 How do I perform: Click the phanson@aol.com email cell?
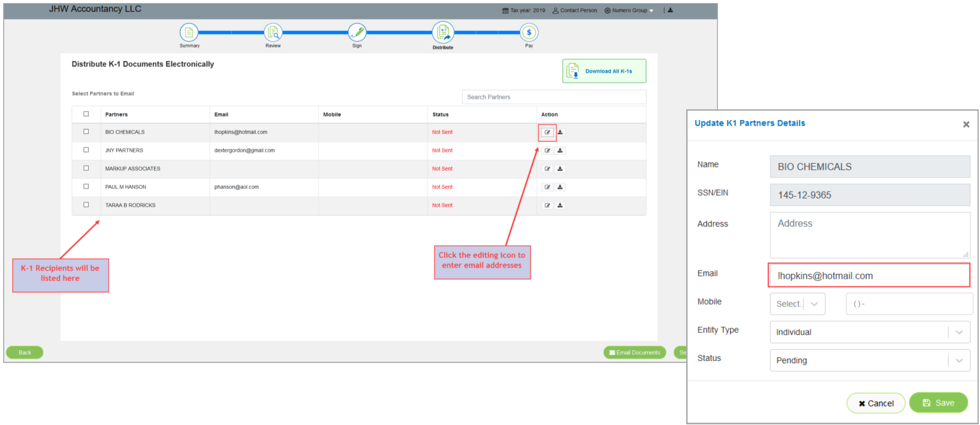[x=236, y=187]
